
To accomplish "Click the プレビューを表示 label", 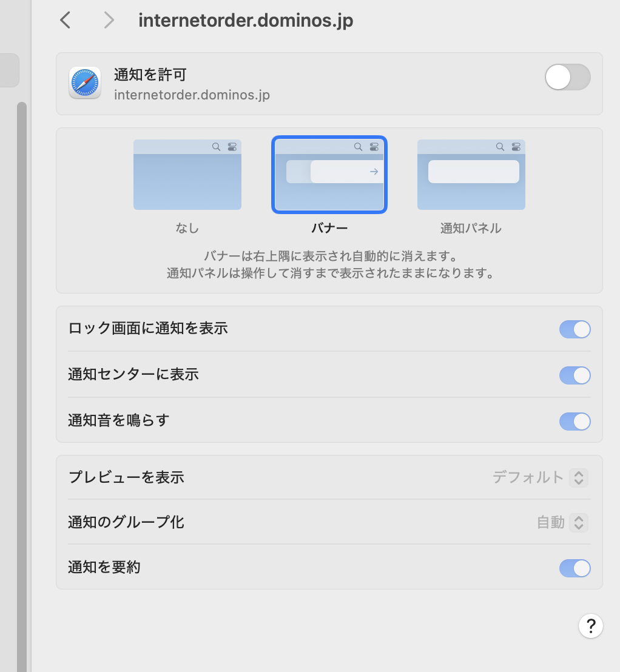I will pyautogui.click(x=126, y=477).
